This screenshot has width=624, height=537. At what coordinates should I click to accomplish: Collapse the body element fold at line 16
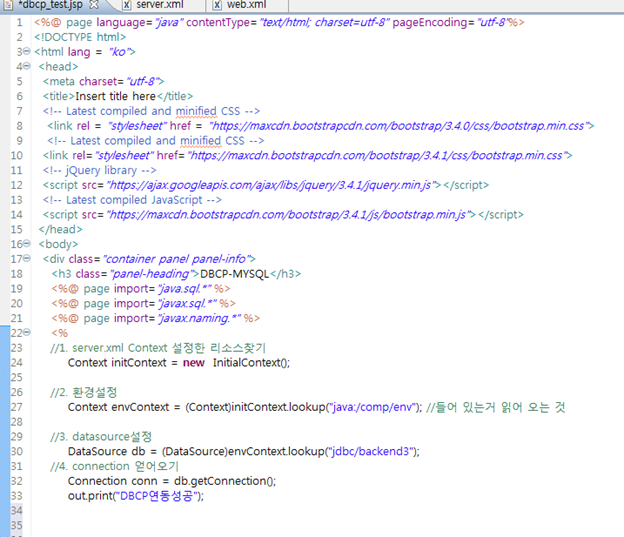coord(27,243)
